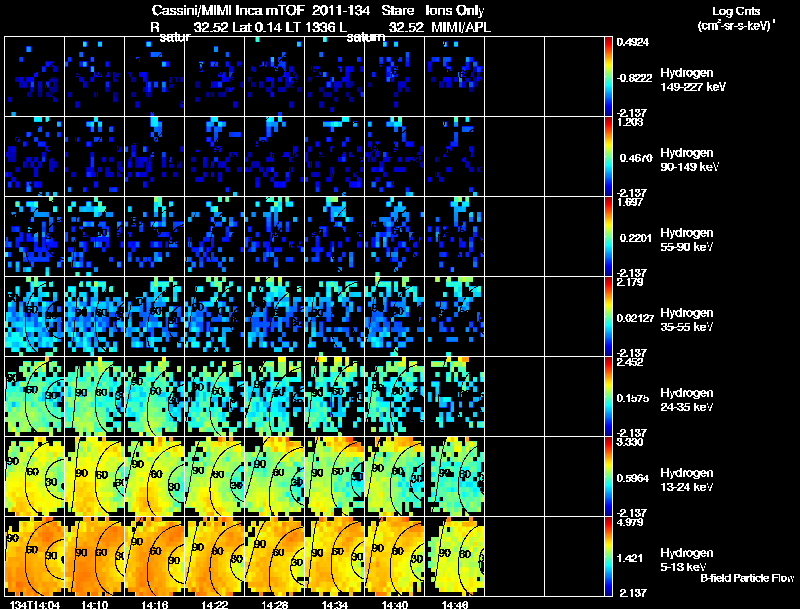This screenshot has height=609, width=800.
Task: Click the '14:10' time label
Action: point(94,605)
